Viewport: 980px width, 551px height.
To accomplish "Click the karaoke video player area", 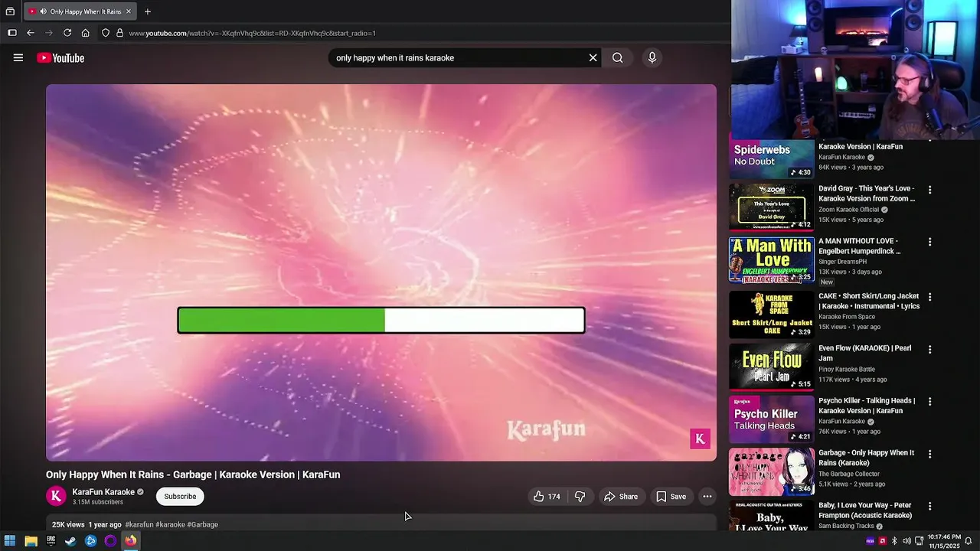I will coord(381,272).
